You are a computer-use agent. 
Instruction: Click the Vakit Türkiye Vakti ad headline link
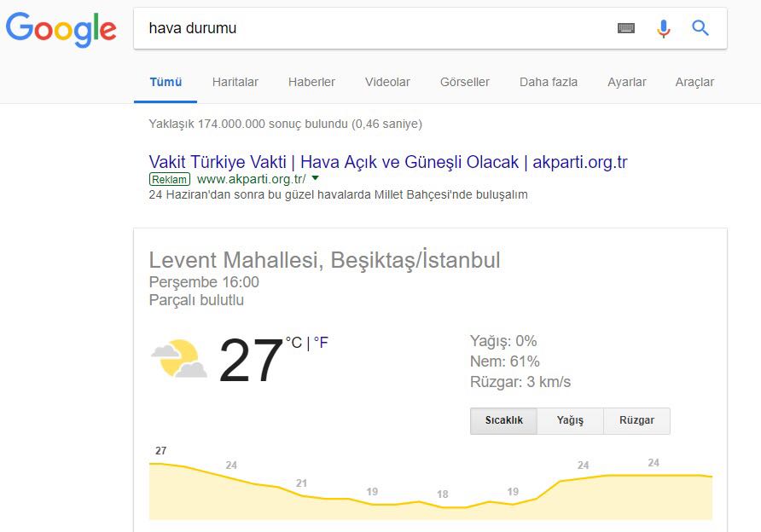tap(389, 161)
